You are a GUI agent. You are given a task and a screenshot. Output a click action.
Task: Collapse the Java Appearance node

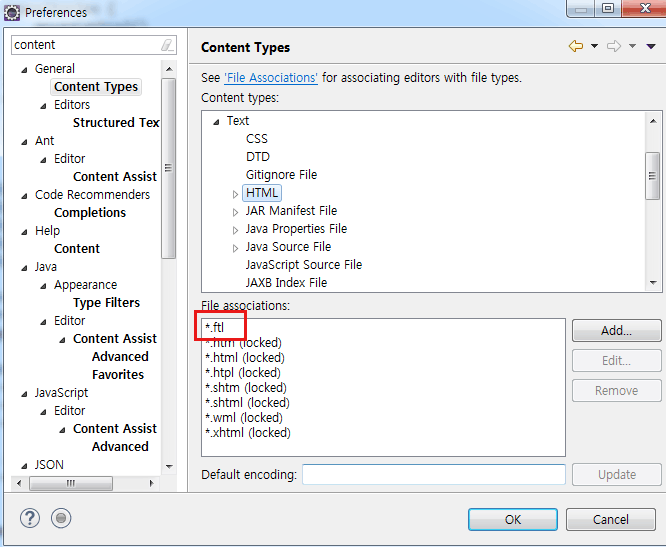coord(43,286)
